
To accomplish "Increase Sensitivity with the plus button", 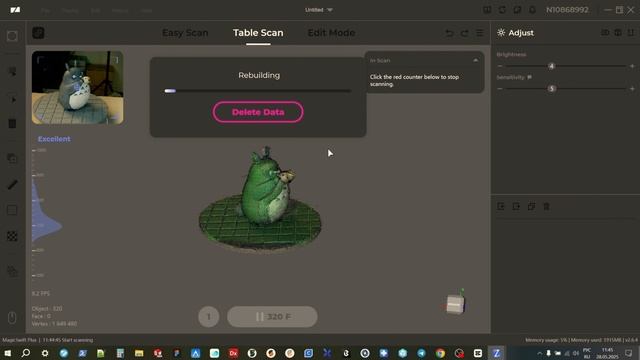I will pos(632,89).
